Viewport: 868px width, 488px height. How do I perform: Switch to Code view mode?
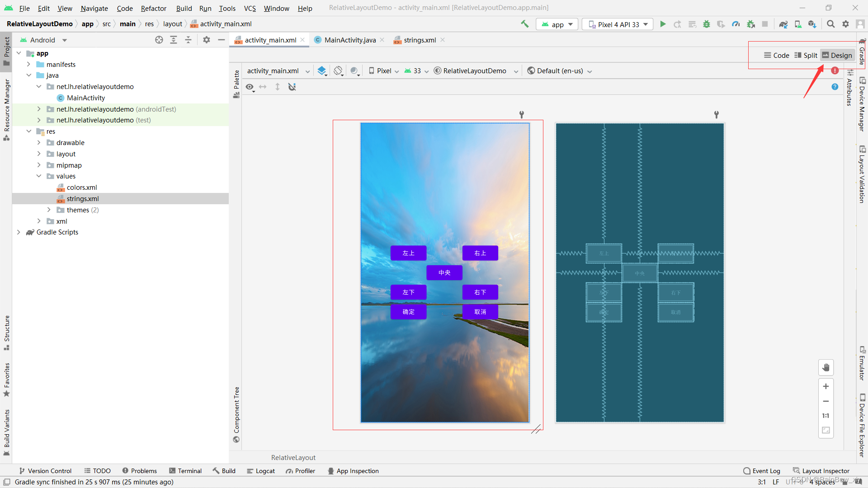click(776, 55)
